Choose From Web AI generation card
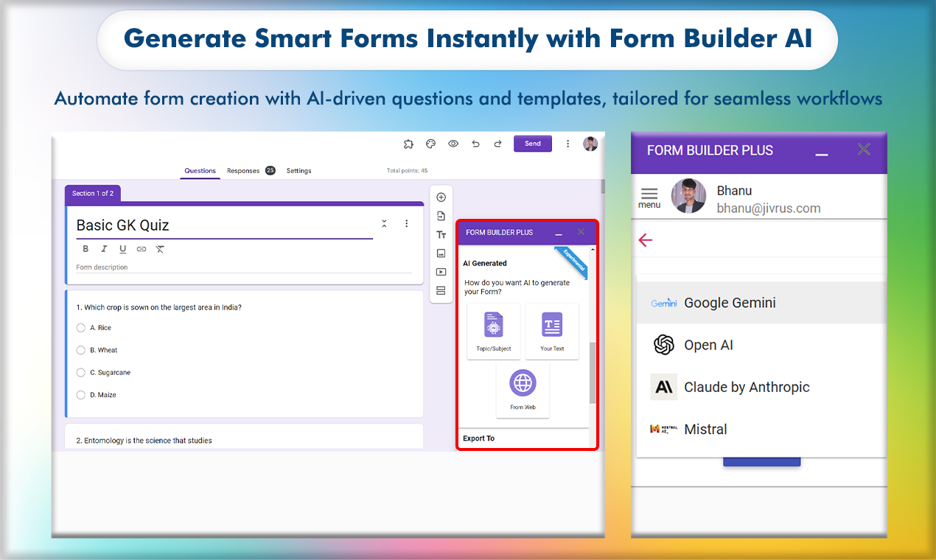This screenshot has width=936, height=560. click(523, 390)
